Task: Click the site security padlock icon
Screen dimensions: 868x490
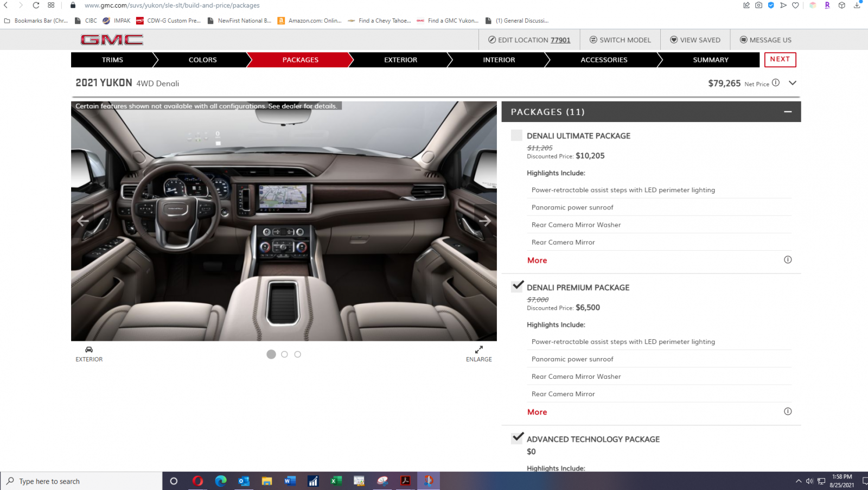Action: 73,5
